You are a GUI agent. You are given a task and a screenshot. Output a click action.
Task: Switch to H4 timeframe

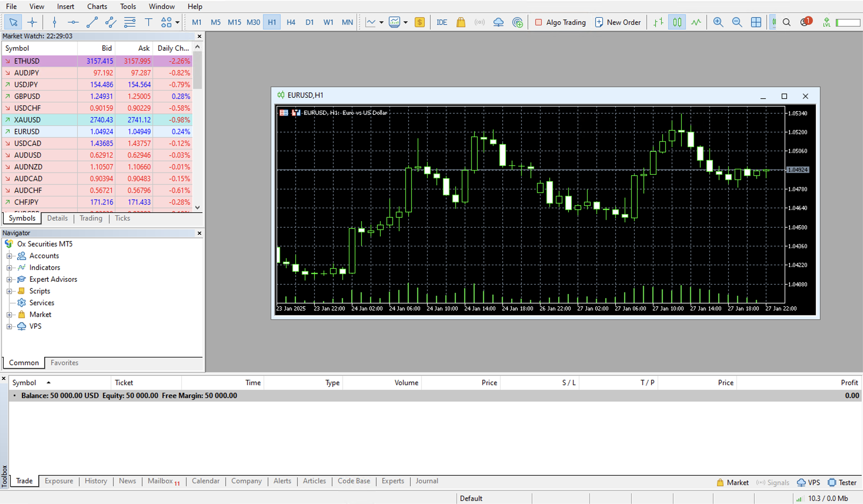click(x=291, y=22)
